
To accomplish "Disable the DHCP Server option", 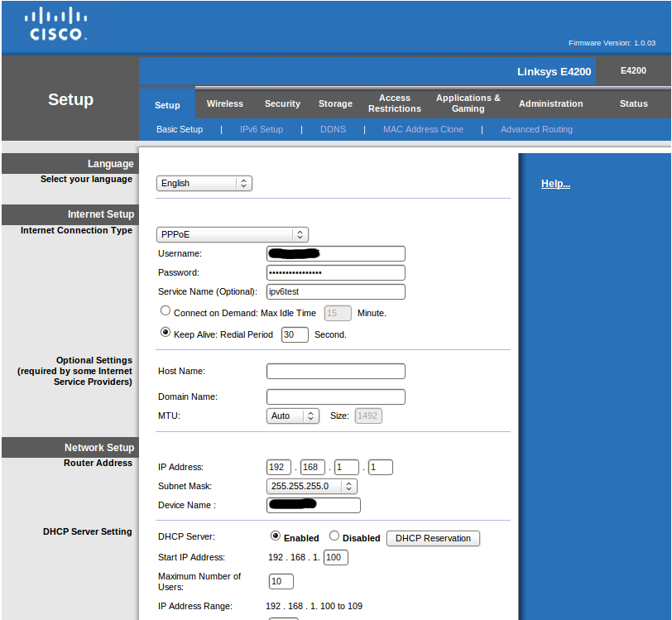I will tap(334, 536).
